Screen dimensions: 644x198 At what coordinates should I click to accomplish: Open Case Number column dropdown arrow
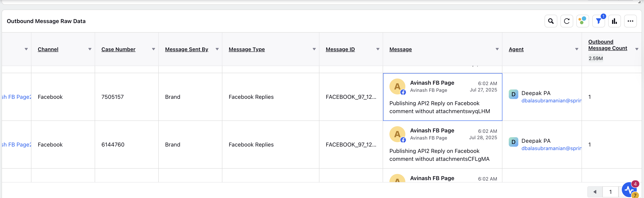[x=154, y=49]
